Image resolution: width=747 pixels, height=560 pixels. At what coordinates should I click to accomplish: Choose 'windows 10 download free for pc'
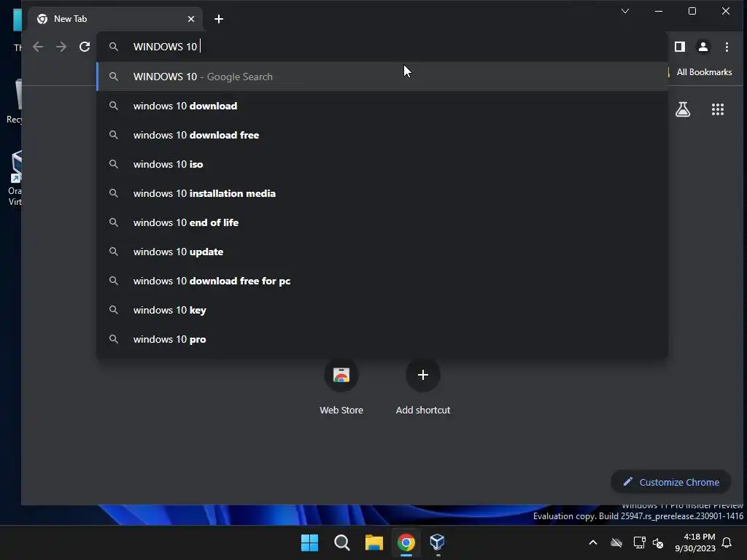(382, 281)
